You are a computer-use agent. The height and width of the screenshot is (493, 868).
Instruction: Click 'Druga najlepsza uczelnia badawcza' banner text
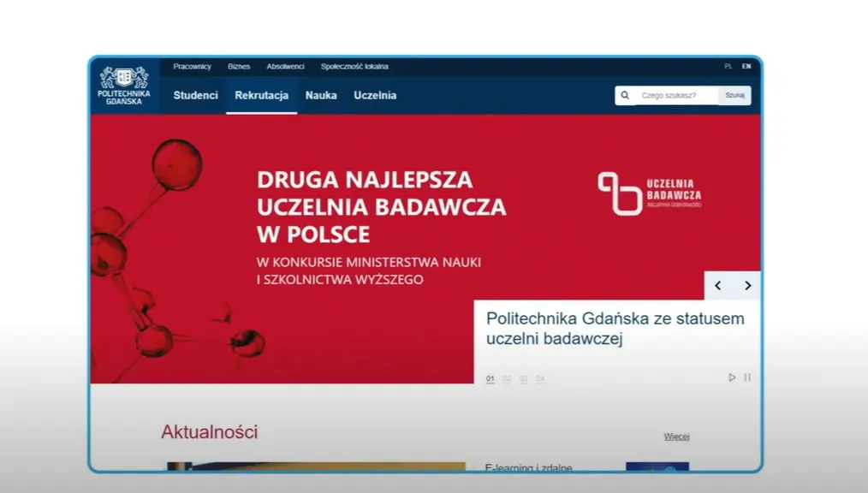tap(382, 206)
